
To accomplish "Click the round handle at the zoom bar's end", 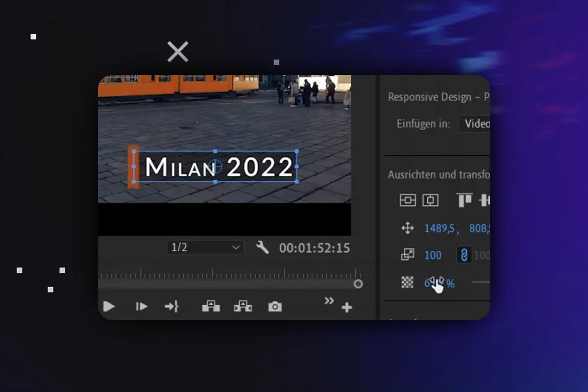I will (358, 284).
